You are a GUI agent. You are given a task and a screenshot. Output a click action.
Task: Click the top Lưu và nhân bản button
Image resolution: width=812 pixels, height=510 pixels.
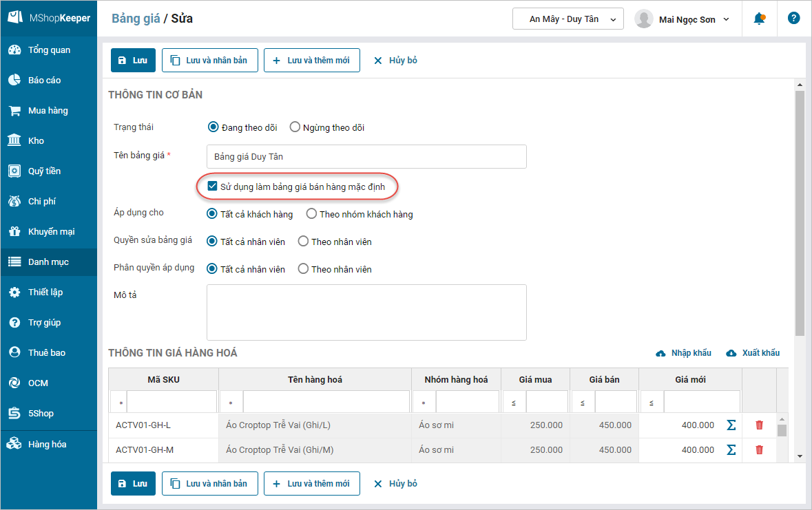point(210,60)
